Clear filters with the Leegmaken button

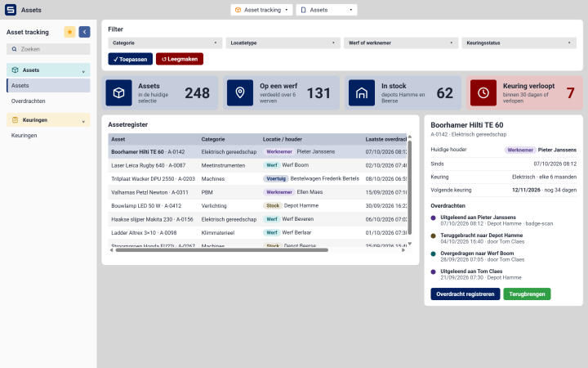tap(180, 59)
